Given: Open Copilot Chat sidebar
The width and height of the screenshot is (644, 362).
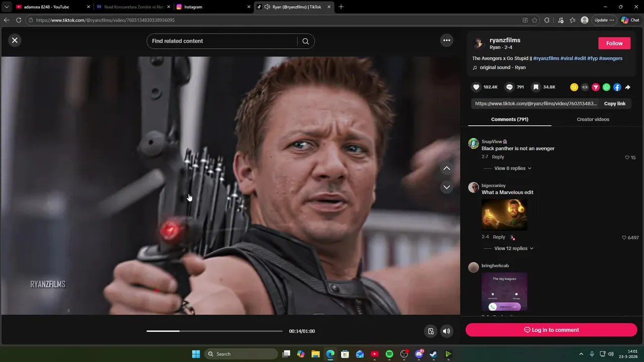Looking at the screenshot, I should click(x=630, y=20).
